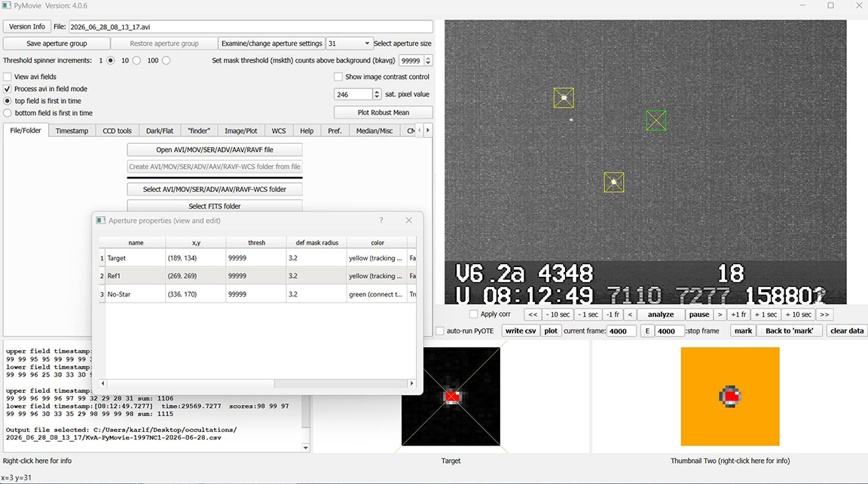Step back 10 sec

point(558,314)
